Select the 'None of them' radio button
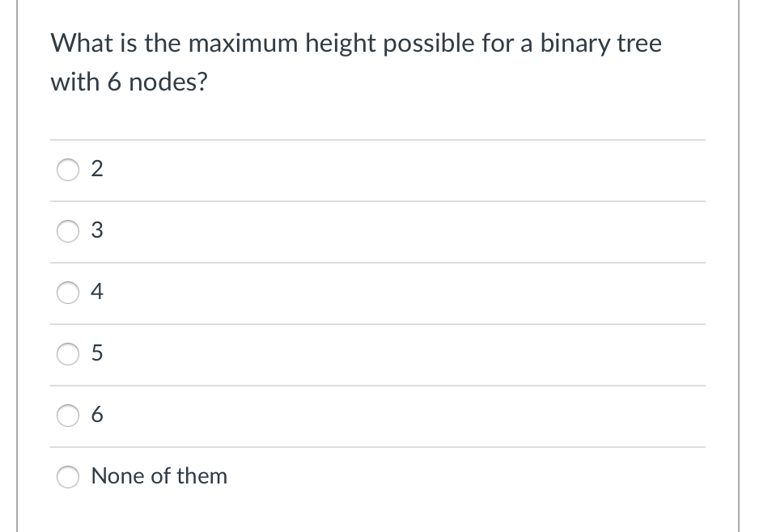The width and height of the screenshot is (772, 532). [68, 477]
